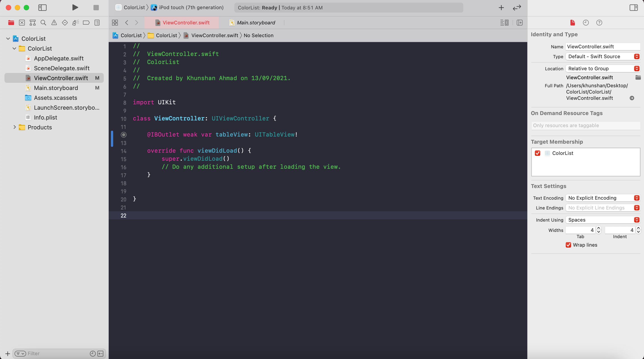Toggle ColorList target membership checkbox

[538, 153]
